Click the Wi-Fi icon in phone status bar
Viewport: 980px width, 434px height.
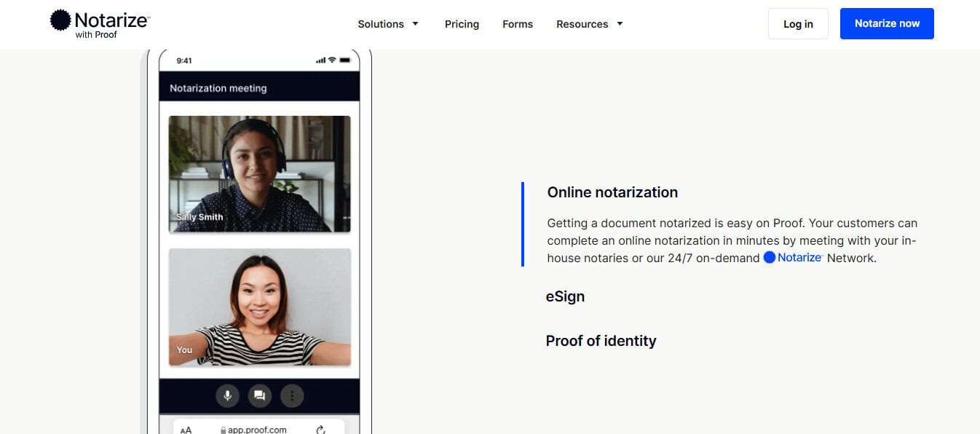click(332, 60)
